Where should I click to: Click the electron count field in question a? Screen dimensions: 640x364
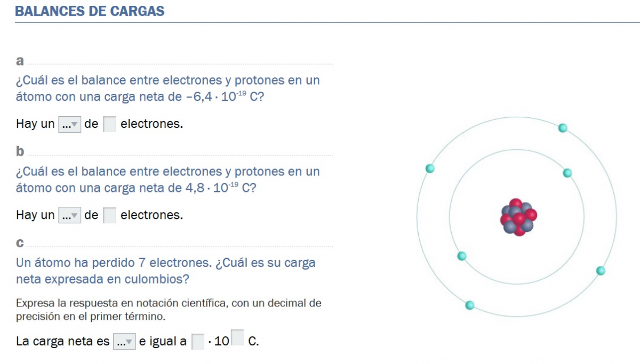tap(109, 124)
